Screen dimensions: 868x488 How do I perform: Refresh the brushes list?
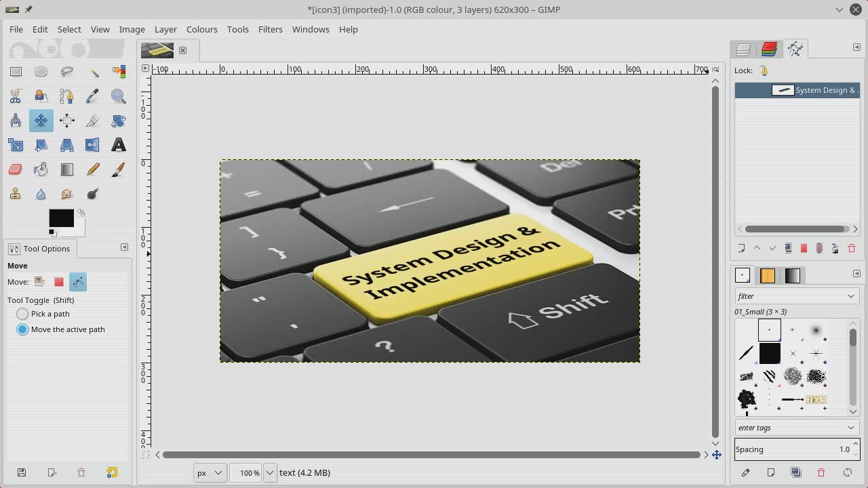click(847, 472)
